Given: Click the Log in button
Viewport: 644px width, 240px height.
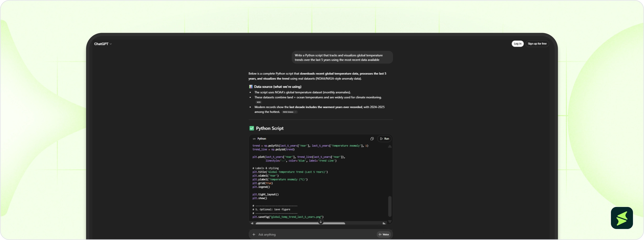Looking at the screenshot, I should 518,44.
